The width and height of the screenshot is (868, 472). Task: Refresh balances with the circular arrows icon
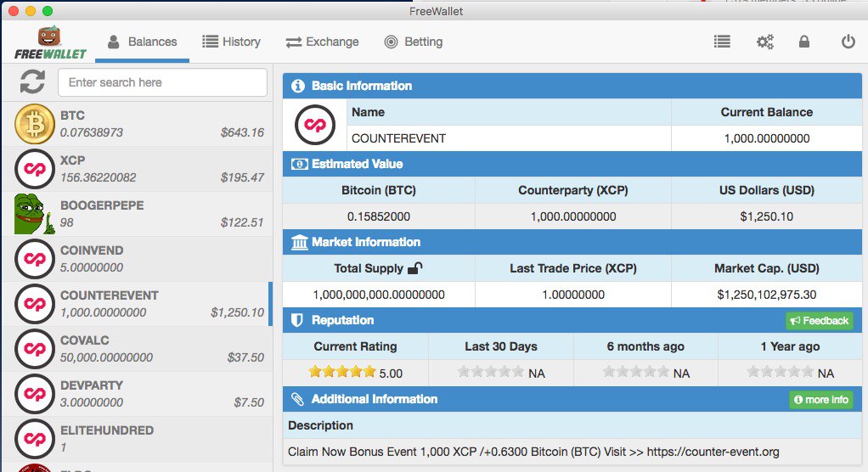[32, 81]
